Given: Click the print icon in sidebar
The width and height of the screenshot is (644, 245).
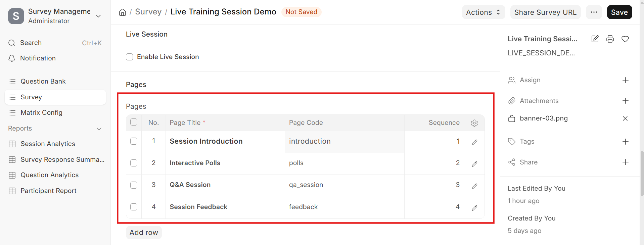Looking at the screenshot, I should click(610, 39).
